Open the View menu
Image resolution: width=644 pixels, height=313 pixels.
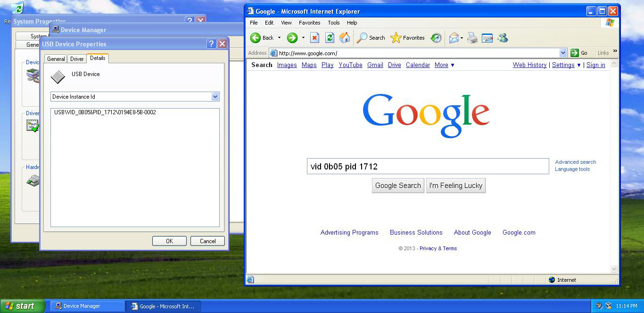coord(286,23)
